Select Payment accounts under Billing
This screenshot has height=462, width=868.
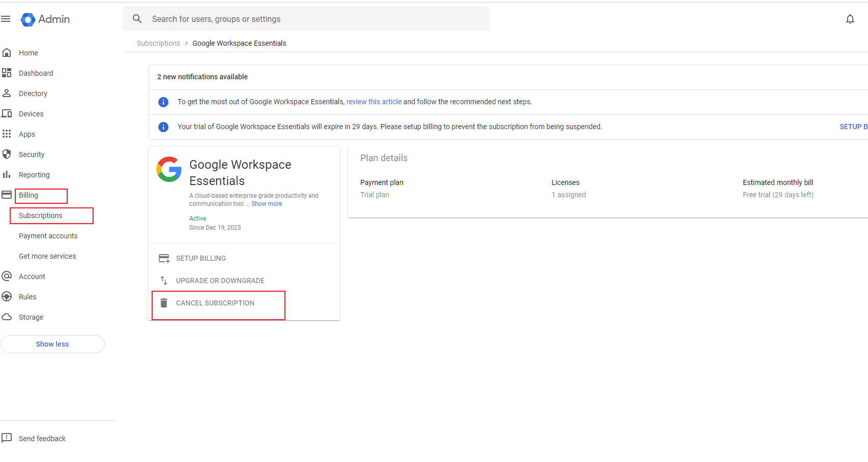point(48,236)
